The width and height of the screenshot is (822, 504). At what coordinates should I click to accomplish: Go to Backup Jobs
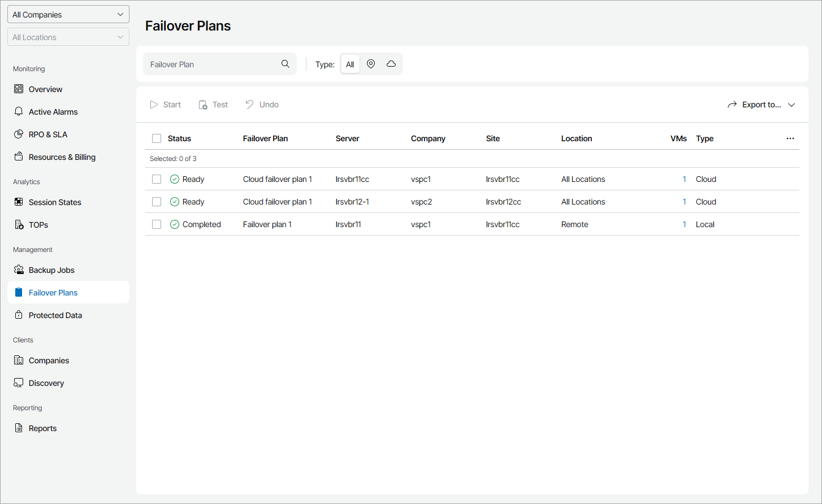click(x=51, y=270)
